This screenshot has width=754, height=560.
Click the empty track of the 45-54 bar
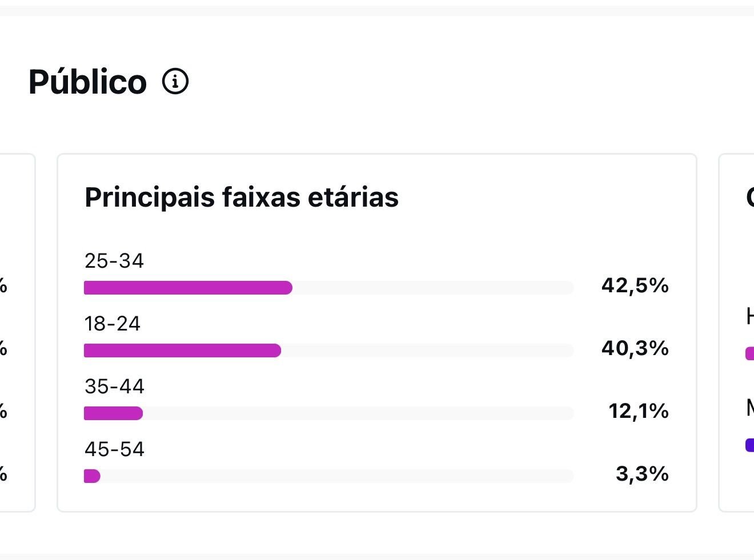[x=337, y=476]
